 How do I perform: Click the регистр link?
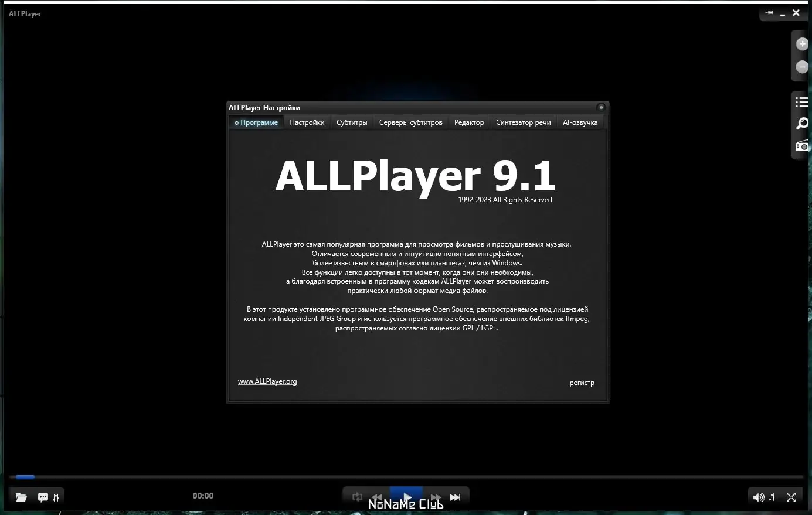[582, 383]
